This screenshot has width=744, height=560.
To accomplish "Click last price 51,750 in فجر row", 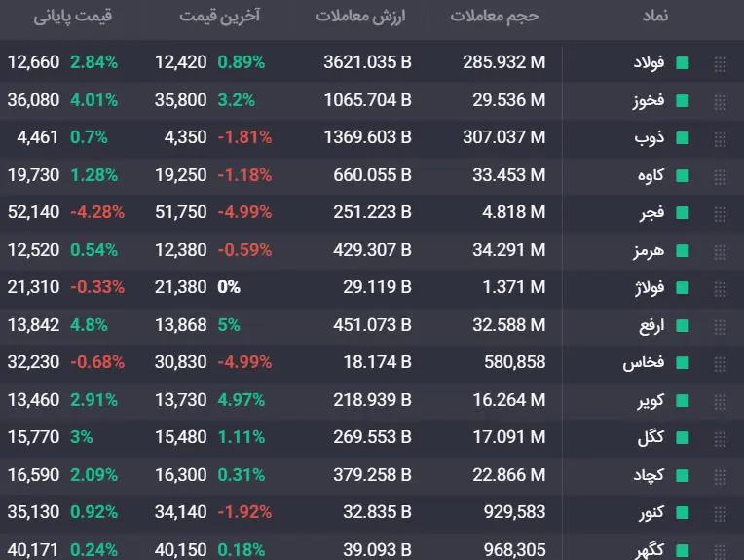I will click(x=181, y=212).
